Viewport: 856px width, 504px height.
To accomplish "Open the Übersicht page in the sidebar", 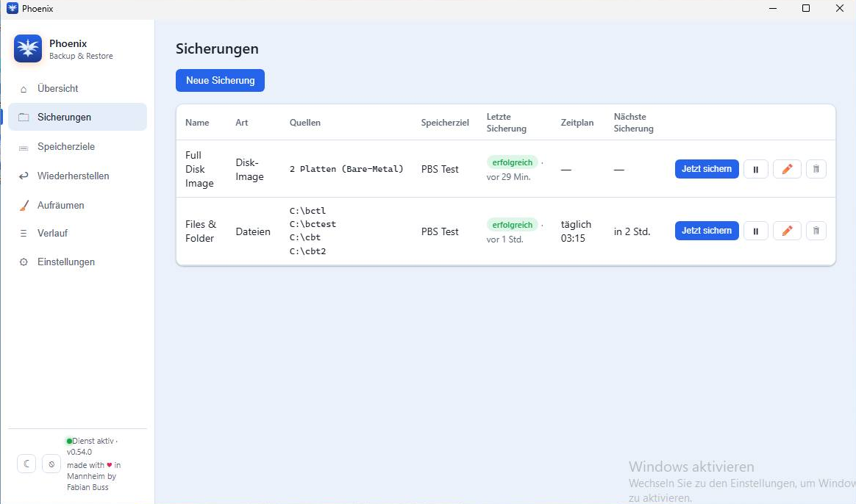I will coord(77,88).
